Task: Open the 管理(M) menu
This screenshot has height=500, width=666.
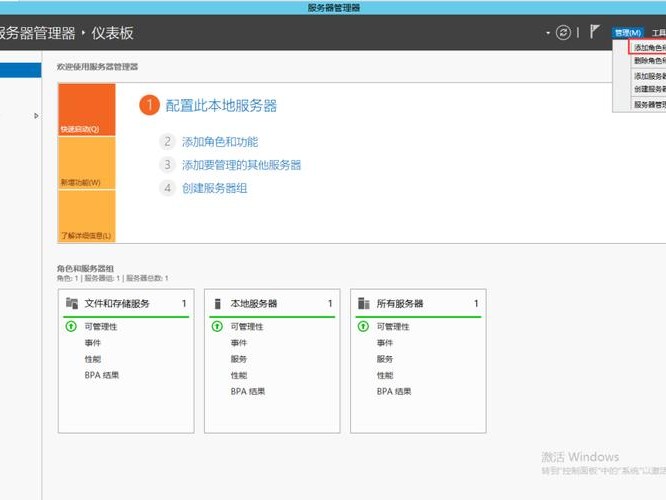Action: click(x=628, y=33)
